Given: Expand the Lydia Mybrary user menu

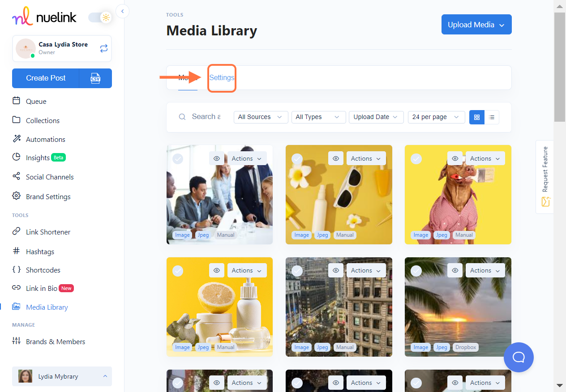Looking at the screenshot, I should point(62,376).
